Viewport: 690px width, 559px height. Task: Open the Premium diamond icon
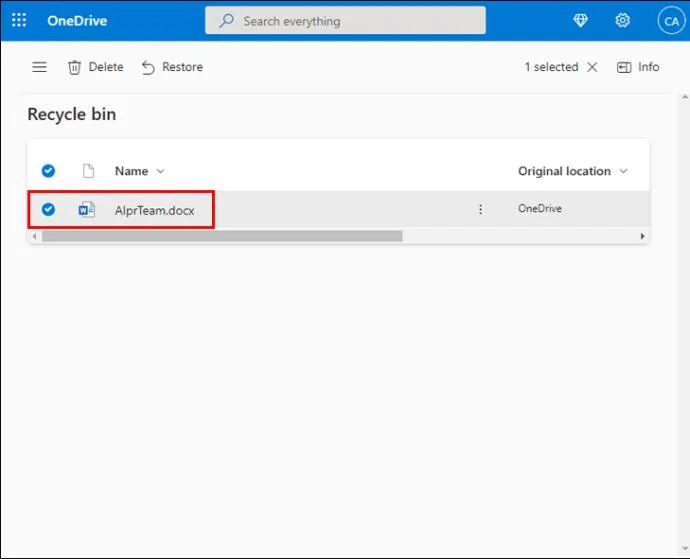[x=580, y=20]
